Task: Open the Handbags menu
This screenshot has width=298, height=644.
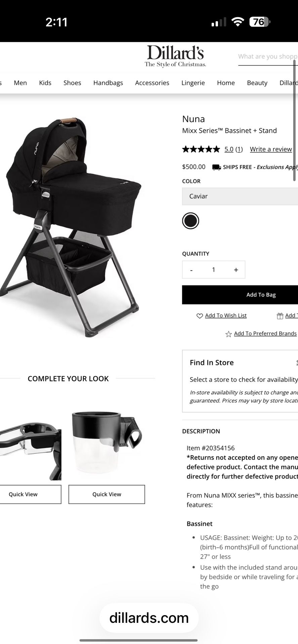Action: [x=108, y=83]
